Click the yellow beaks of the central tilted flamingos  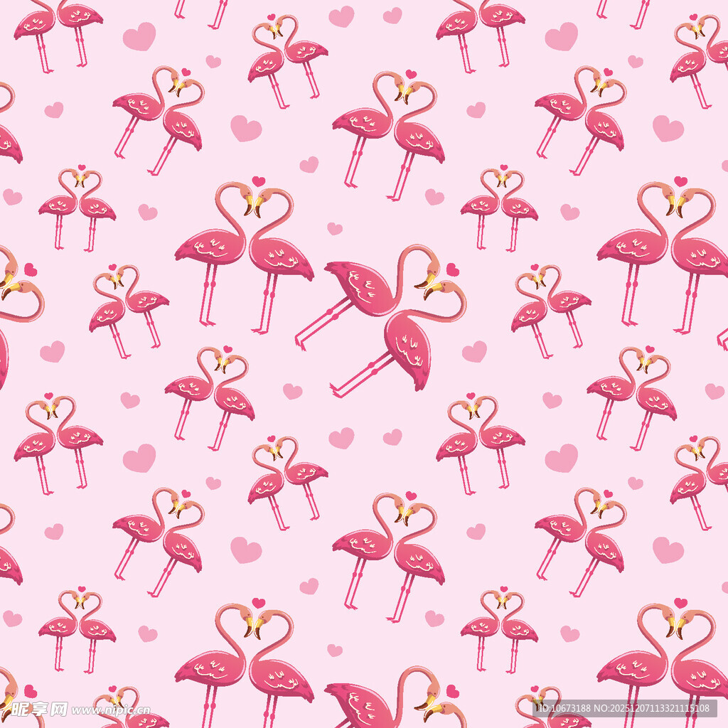tap(429, 284)
